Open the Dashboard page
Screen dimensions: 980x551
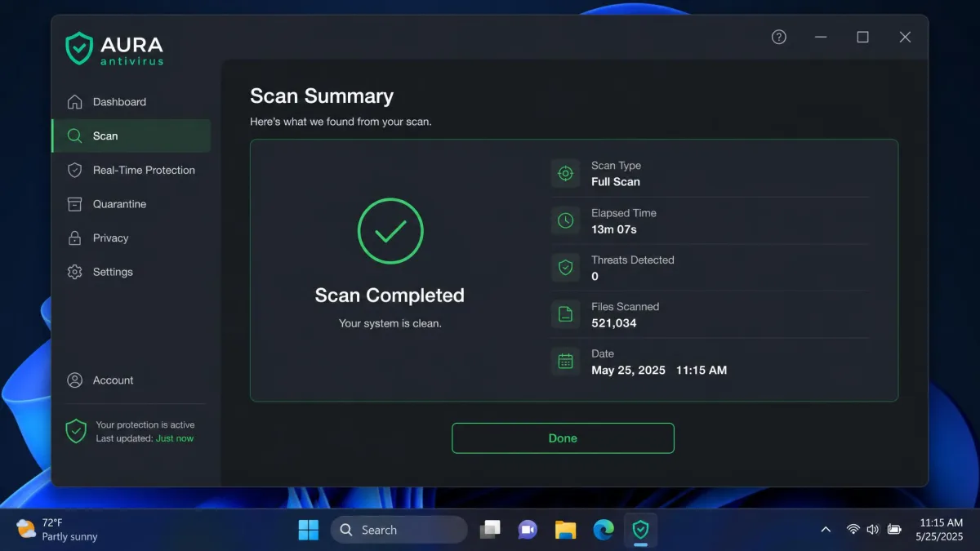coord(131,102)
